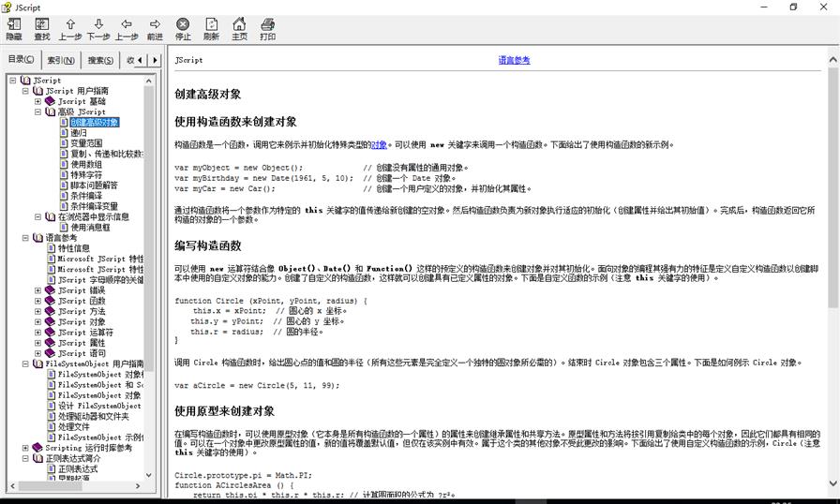Open the blue 对象 link in first paragraph
The image size is (840, 504).
tap(379, 144)
